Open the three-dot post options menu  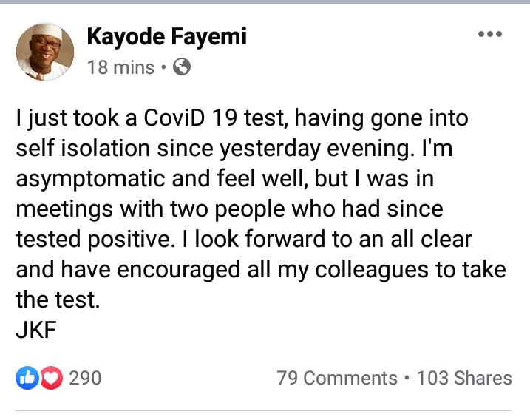click(489, 34)
